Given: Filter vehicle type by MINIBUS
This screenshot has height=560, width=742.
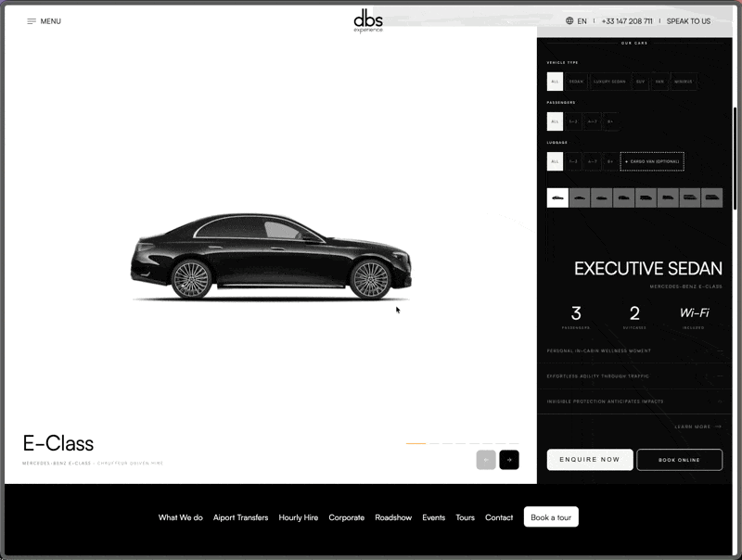Looking at the screenshot, I should click(684, 82).
